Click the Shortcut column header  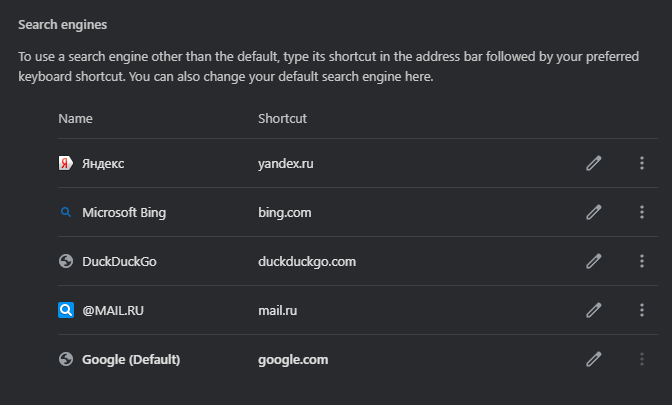pos(282,118)
